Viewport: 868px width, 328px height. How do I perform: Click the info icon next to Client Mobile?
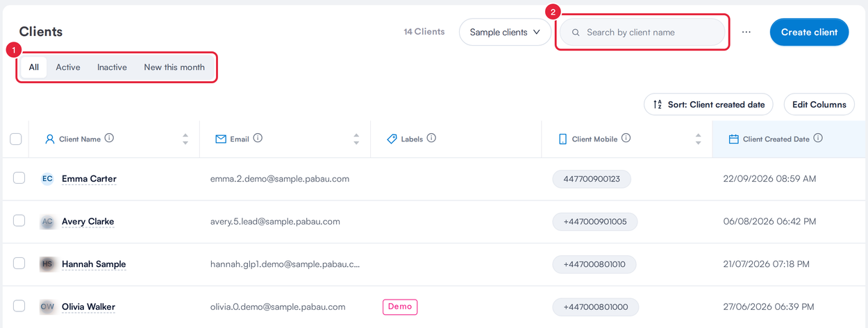(626, 138)
